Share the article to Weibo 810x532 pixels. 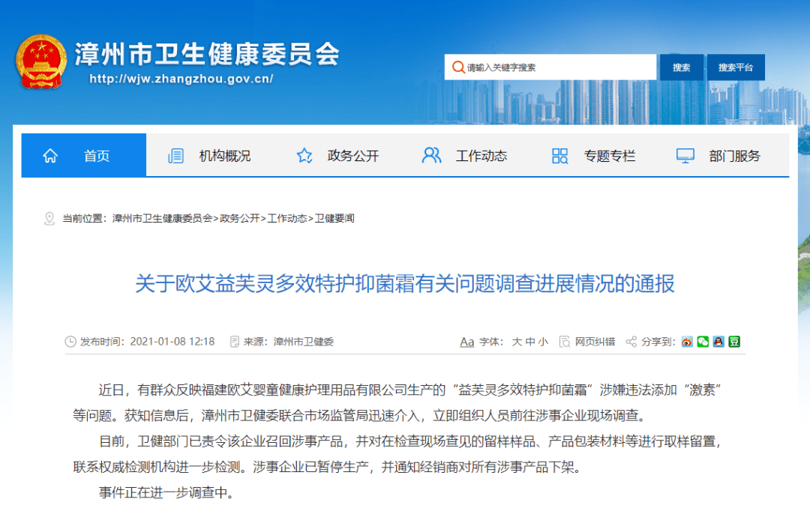click(687, 341)
